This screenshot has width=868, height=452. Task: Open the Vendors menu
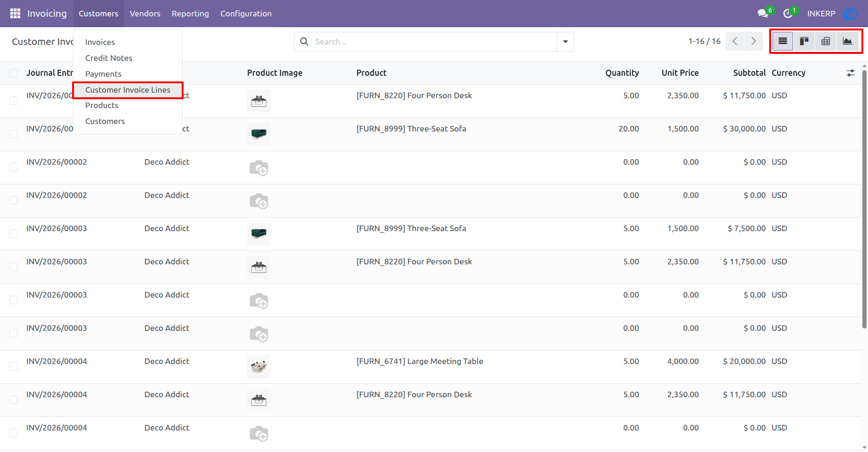coord(145,14)
